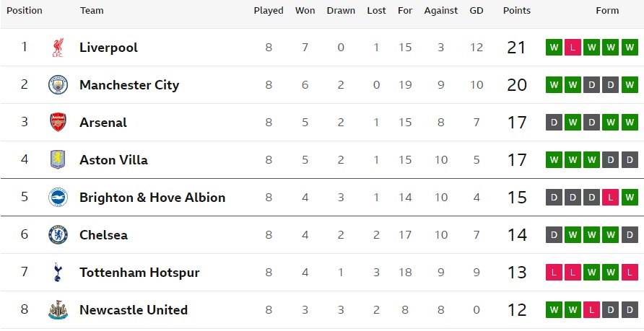Click the Chelsea club crest
The image size is (644, 331).
point(58,235)
